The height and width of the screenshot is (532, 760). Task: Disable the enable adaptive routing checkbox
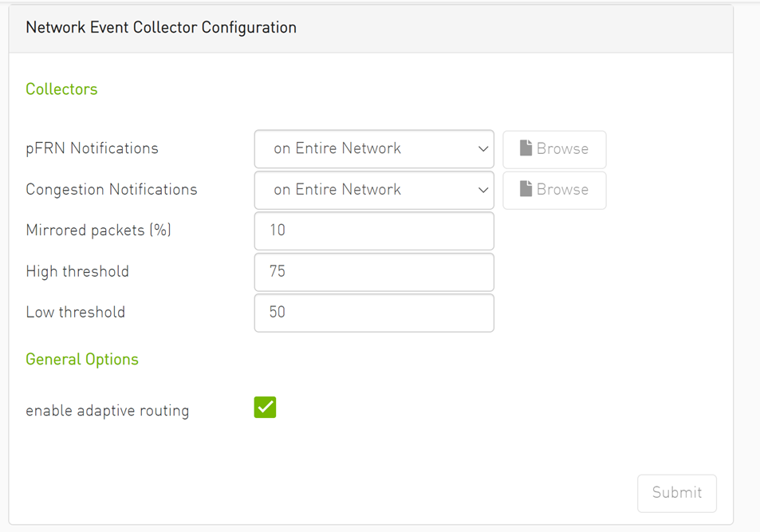(x=265, y=408)
